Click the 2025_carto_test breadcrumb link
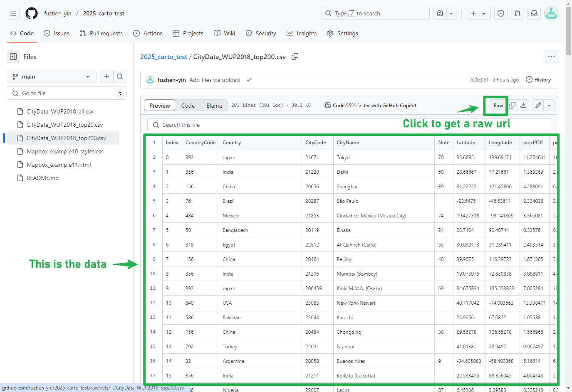572x392 pixels. (163, 57)
